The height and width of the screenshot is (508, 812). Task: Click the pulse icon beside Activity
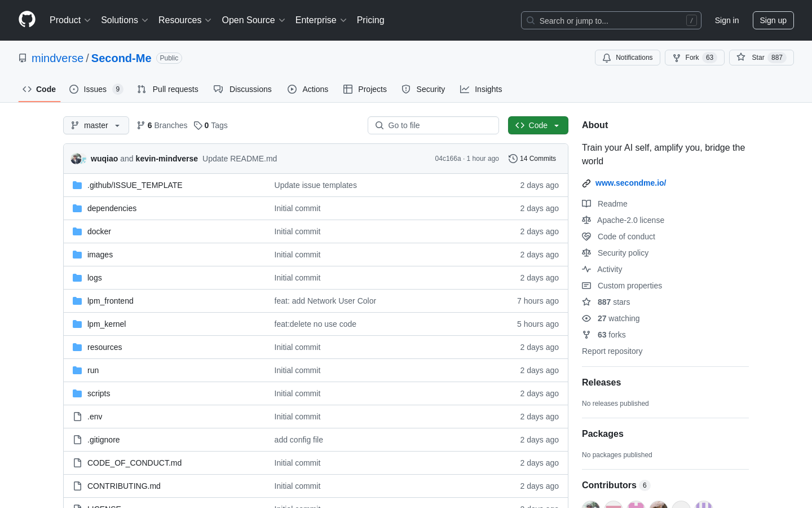tap(586, 269)
